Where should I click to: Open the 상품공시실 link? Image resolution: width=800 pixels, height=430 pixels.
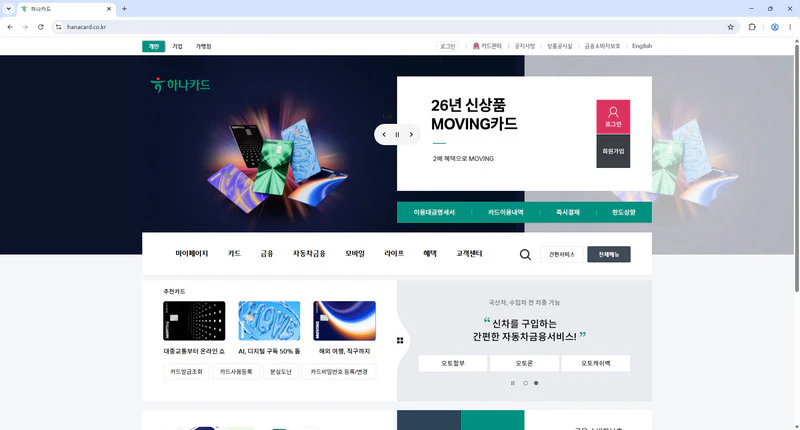coord(560,46)
